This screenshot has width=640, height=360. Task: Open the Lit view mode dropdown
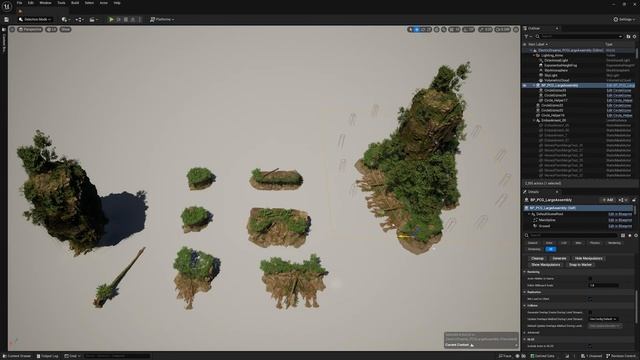tap(51, 29)
